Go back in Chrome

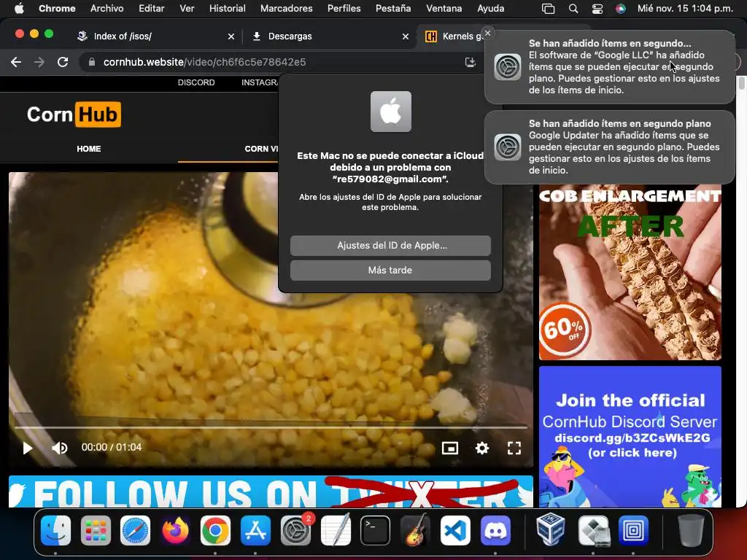pos(16,62)
